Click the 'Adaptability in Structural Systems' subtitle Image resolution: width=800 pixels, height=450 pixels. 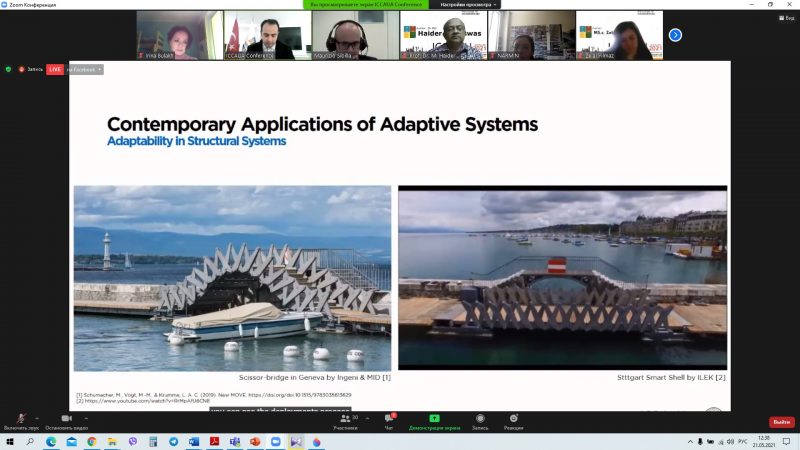(196, 141)
